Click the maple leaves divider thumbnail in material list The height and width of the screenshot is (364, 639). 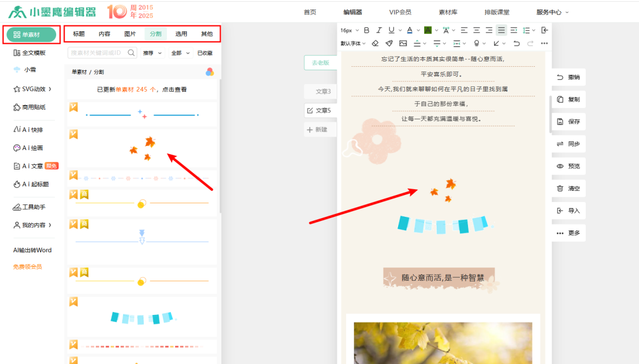[x=142, y=148]
